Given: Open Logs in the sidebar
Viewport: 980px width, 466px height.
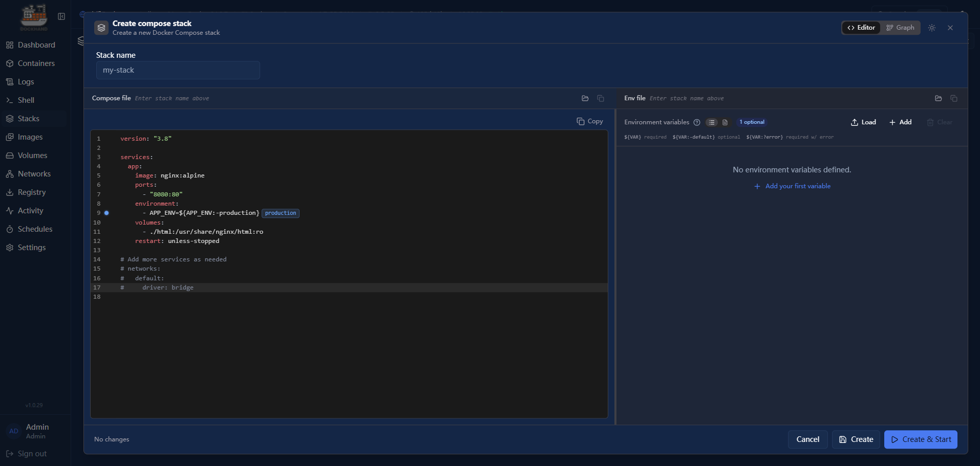Looking at the screenshot, I should coord(34,82).
